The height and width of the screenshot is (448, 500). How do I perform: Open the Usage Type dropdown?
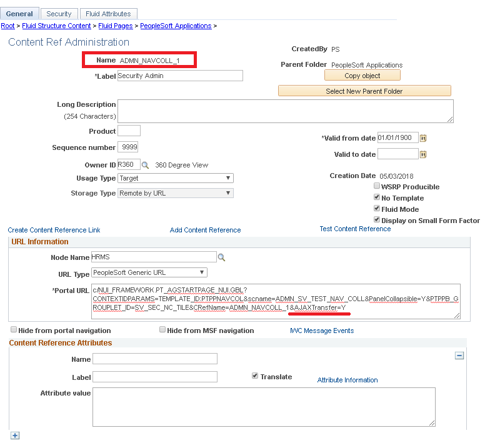coord(227,177)
